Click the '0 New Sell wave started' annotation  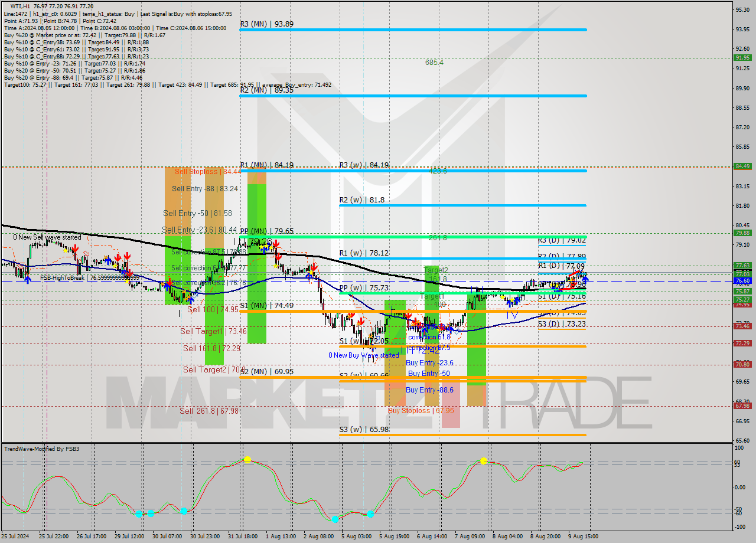(x=47, y=237)
